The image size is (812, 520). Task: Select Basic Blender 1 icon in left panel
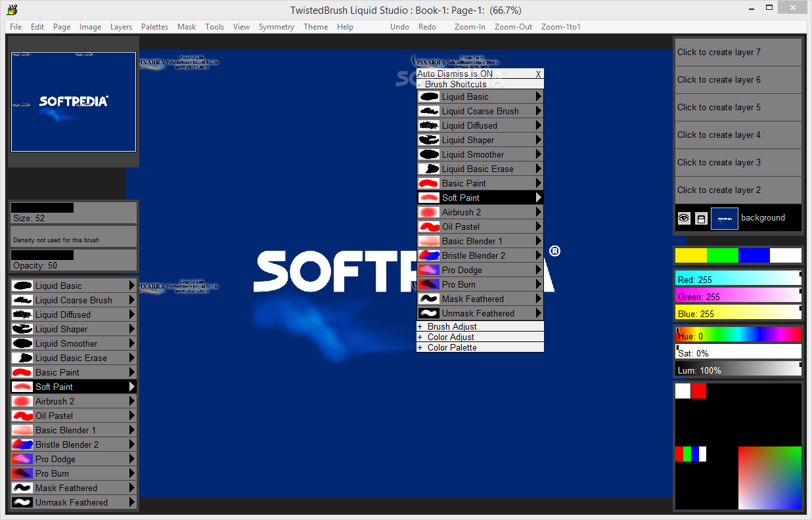tap(22, 430)
